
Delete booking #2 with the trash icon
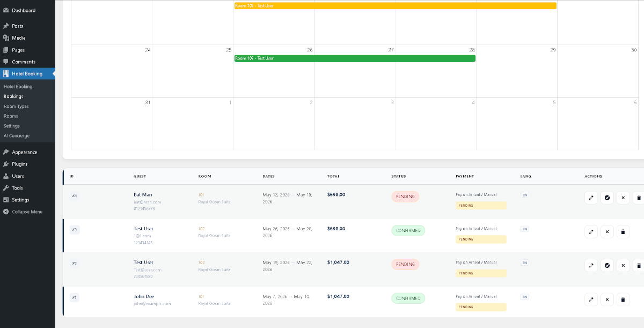(x=639, y=265)
